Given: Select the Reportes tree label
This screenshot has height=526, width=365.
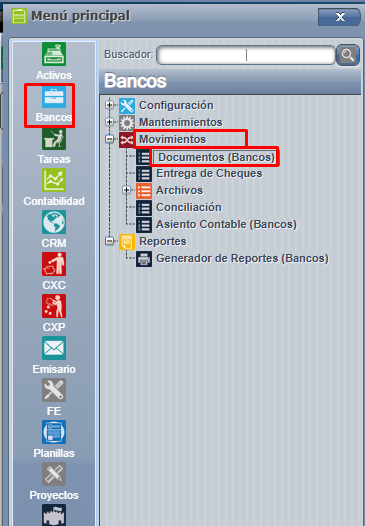Looking at the screenshot, I should (163, 241).
